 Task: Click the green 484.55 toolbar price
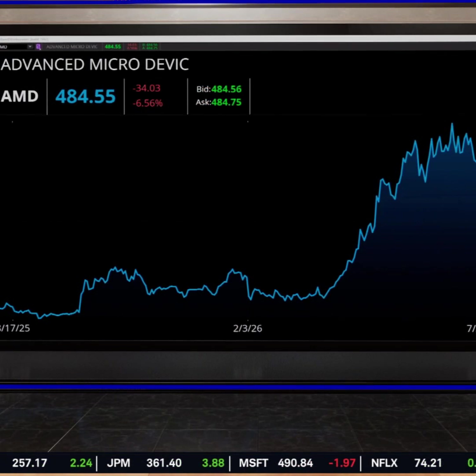tap(113, 46)
